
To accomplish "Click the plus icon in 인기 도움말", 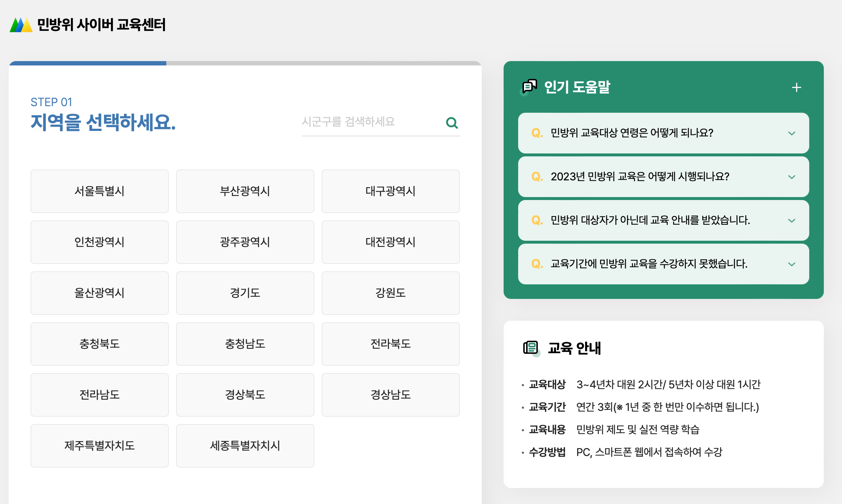I will coord(796,88).
